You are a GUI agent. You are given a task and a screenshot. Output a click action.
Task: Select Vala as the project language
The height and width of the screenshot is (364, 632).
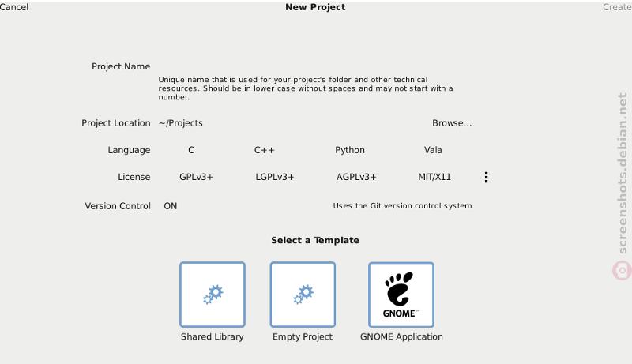point(433,150)
